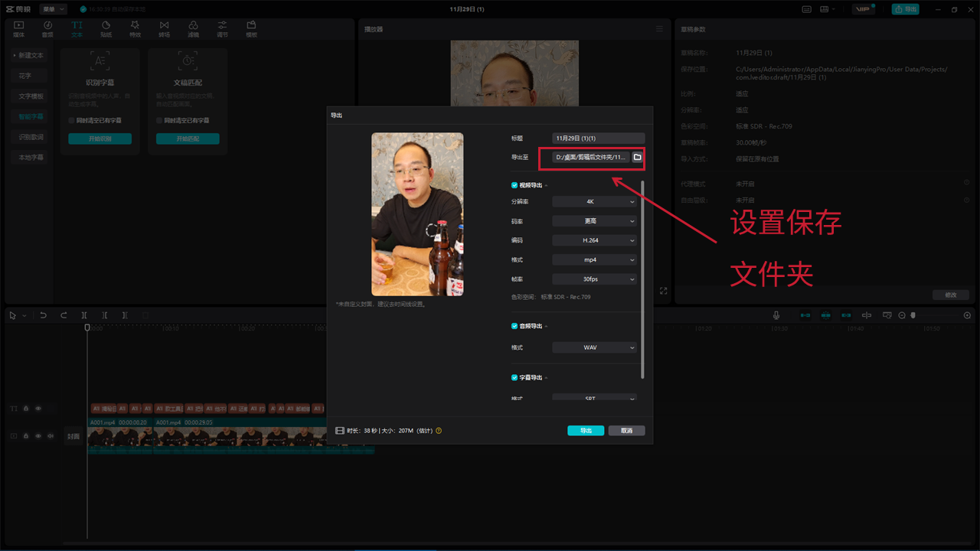This screenshot has width=980, height=551.
Task: Open the selection tool dropdown arrow in timeline
Action: pyautogui.click(x=24, y=315)
